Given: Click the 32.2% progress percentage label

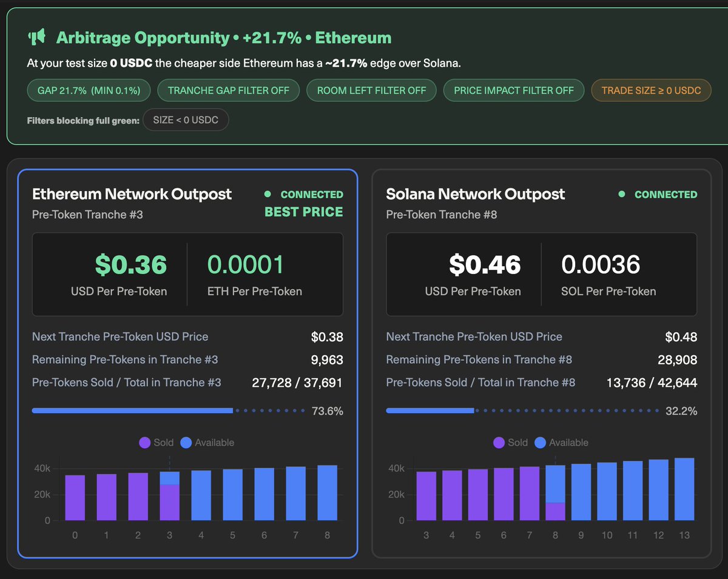Looking at the screenshot, I should point(681,411).
